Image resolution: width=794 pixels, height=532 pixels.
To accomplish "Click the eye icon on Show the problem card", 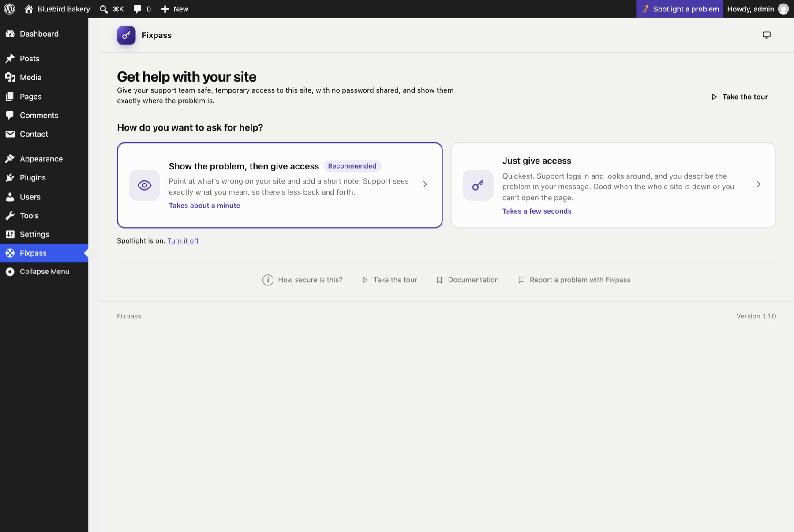I will (144, 185).
